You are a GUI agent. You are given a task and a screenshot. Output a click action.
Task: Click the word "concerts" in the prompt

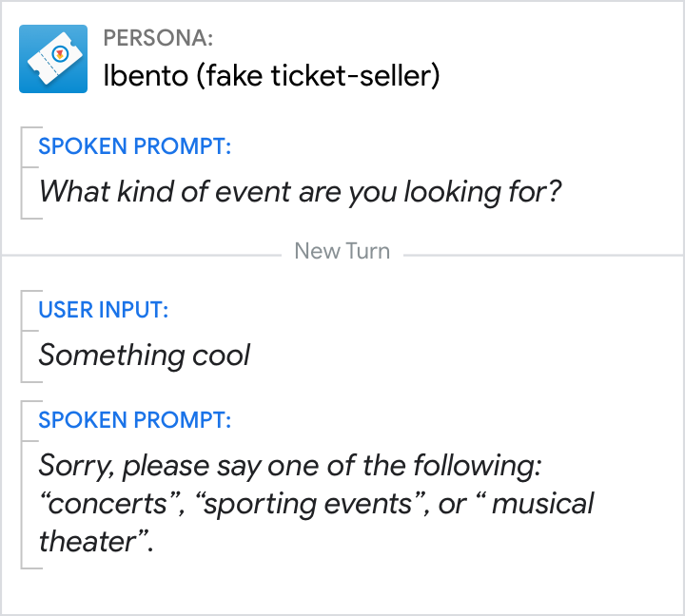(x=110, y=504)
